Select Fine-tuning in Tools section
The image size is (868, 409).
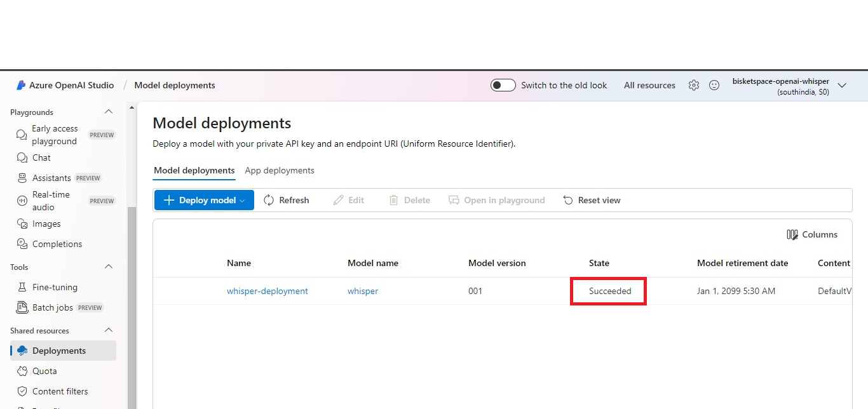click(x=55, y=287)
